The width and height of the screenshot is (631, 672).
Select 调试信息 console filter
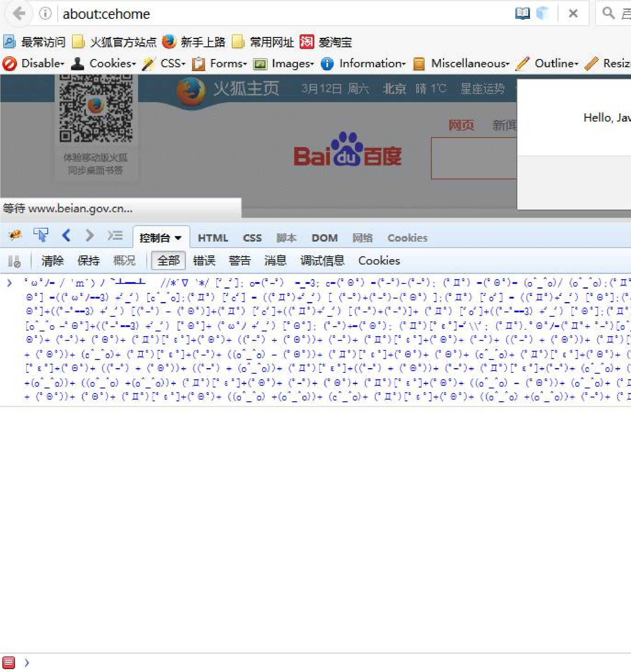coord(322,261)
